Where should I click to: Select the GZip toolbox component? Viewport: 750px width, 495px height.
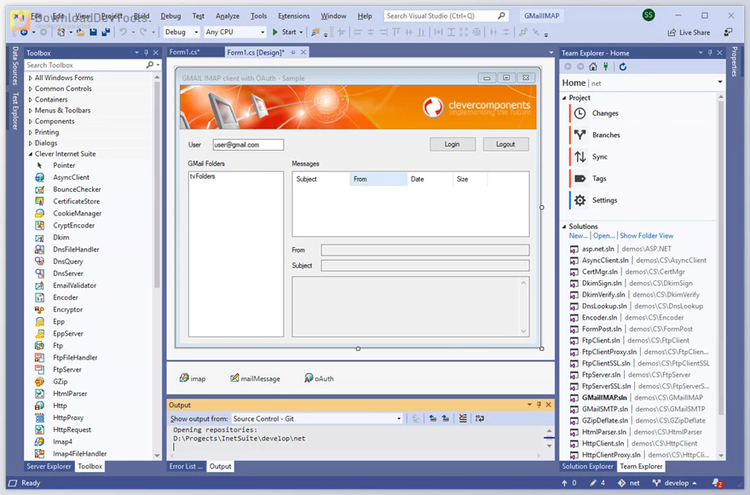pyautogui.click(x=60, y=381)
